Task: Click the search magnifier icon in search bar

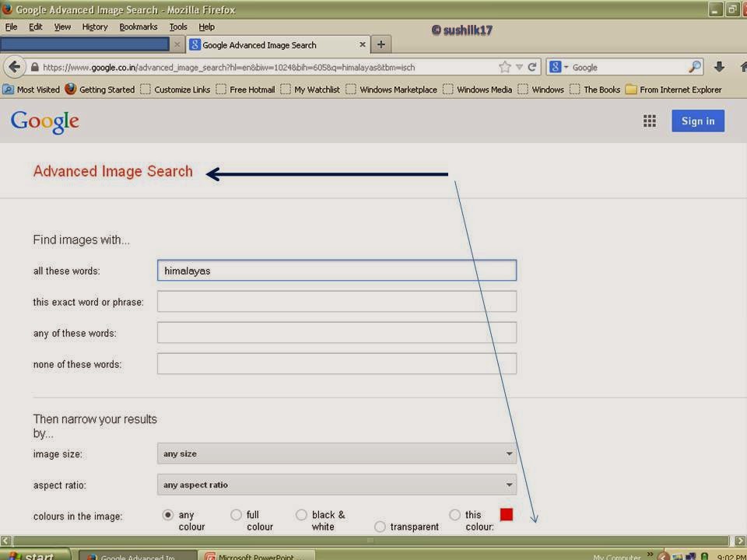Action: 695,67
